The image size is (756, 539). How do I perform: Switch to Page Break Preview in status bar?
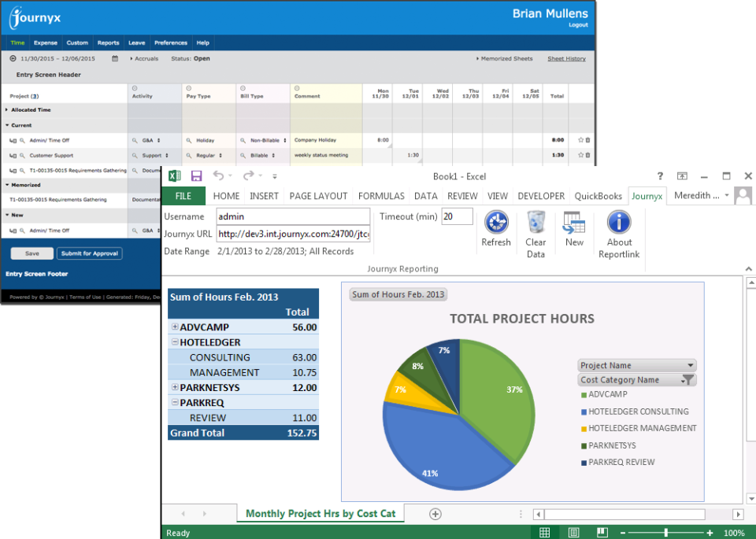(x=602, y=532)
